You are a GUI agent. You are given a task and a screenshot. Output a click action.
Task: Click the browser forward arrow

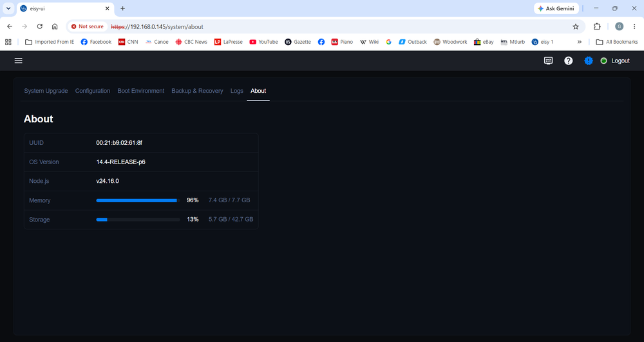click(24, 26)
